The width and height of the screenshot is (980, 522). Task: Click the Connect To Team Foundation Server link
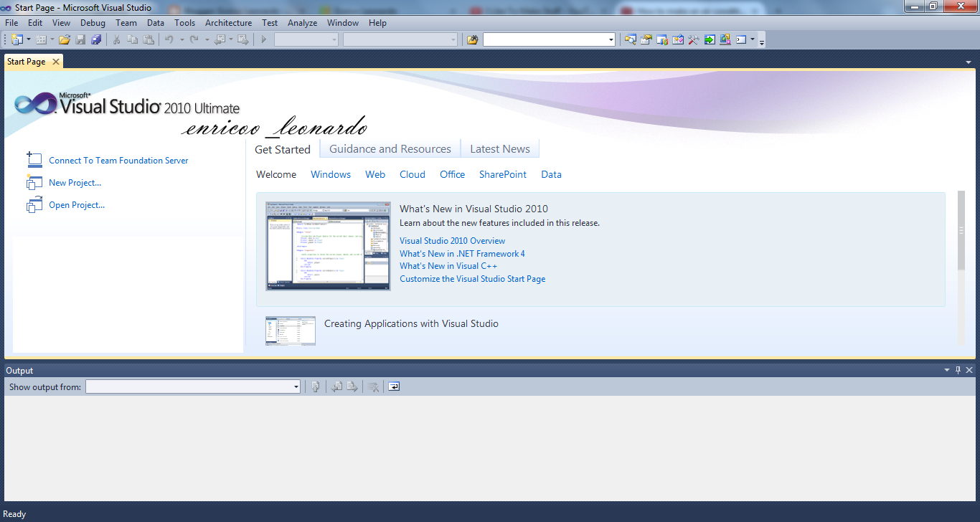(x=118, y=160)
